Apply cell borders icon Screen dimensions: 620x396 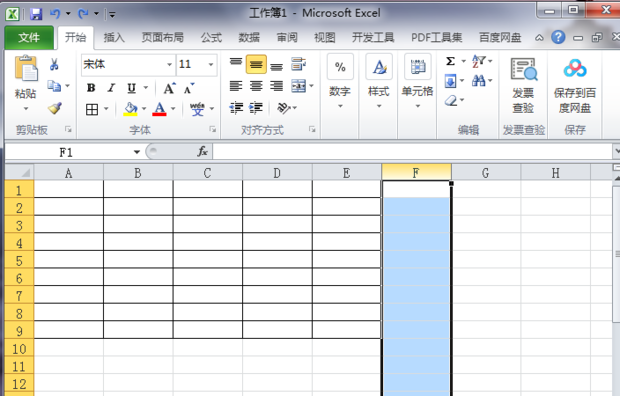92,109
